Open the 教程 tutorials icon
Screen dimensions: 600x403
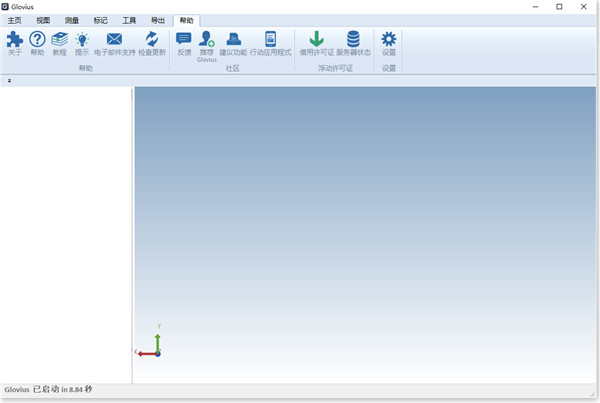coord(60,41)
